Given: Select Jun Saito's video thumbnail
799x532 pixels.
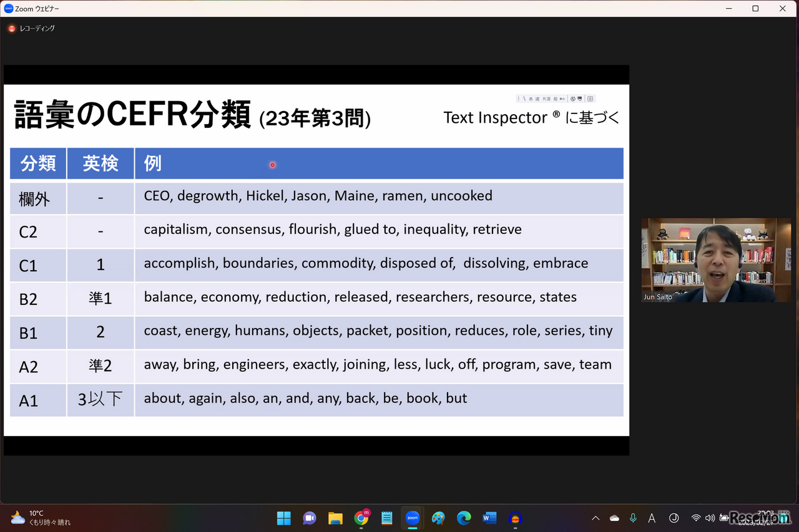Looking at the screenshot, I should [716, 260].
